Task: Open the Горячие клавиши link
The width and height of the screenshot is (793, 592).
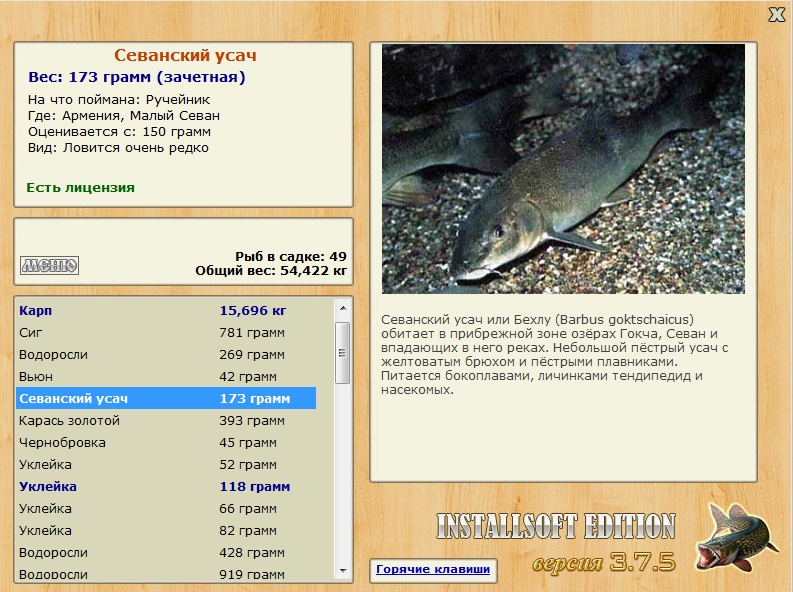Action: click(433, 570)
